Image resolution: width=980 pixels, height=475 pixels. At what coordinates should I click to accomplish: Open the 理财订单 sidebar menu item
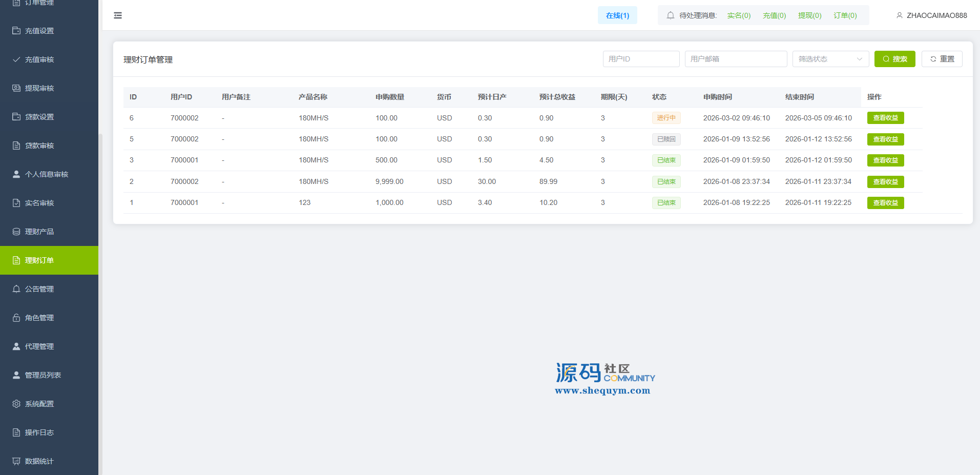39,260
